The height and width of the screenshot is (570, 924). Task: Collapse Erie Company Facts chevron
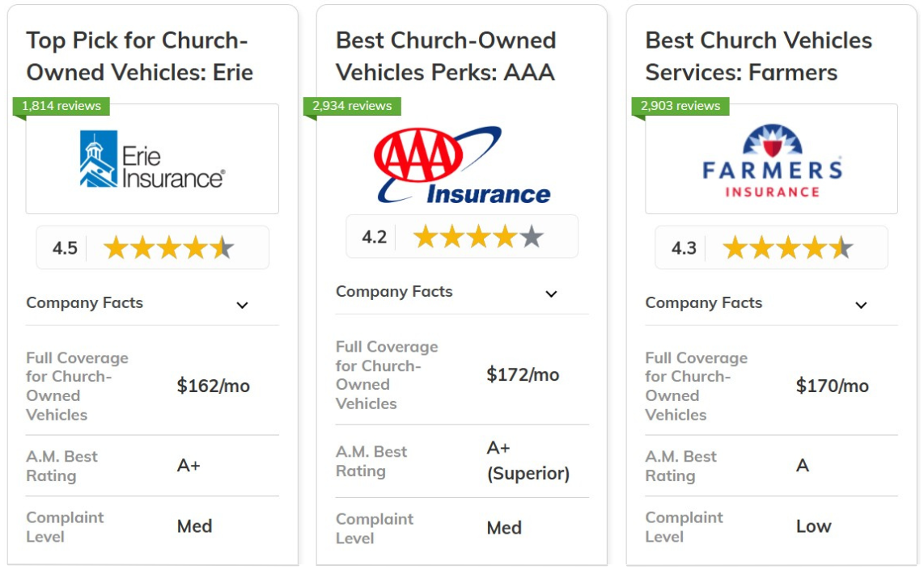click(242, 305)
